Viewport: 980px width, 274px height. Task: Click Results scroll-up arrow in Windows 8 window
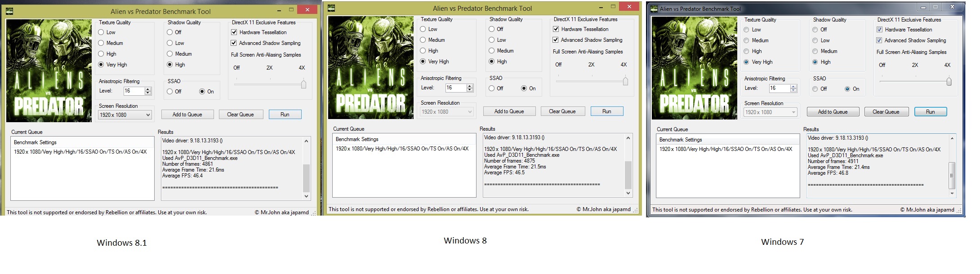coord(628,138)
